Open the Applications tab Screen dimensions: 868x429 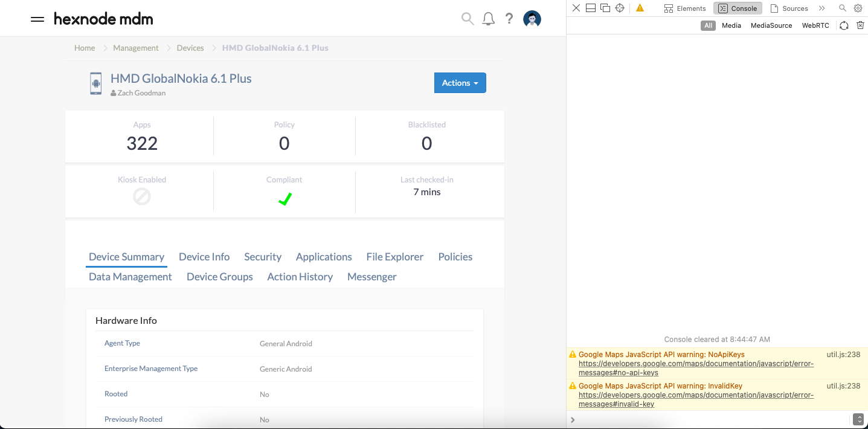coord(324,257)
